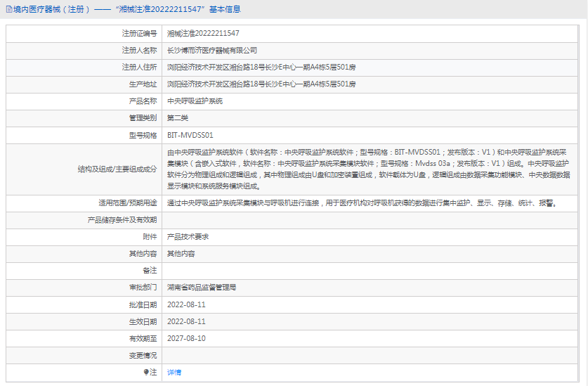Click the 注册人名称 label
The width and height of the screenshot is (588, 386).
point(139,51)
